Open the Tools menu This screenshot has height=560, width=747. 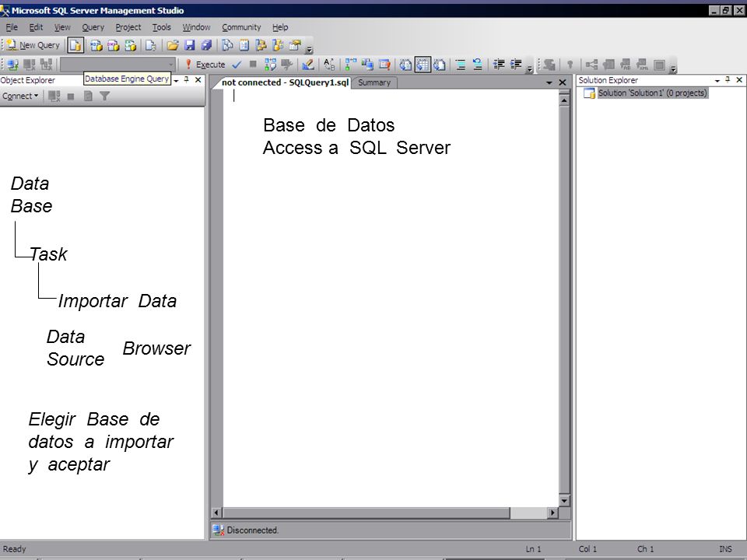[x=162, y=27]
